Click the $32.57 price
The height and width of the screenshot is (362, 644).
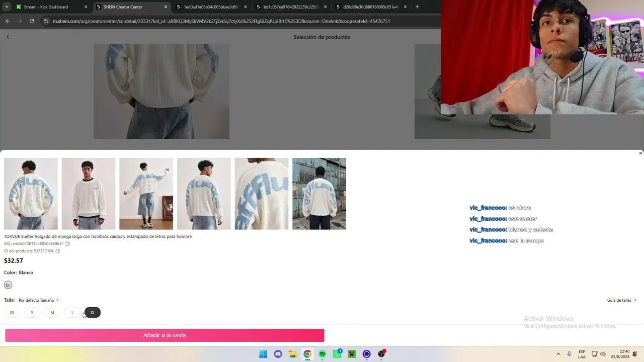pyautogui.click(x=14, y=260)
